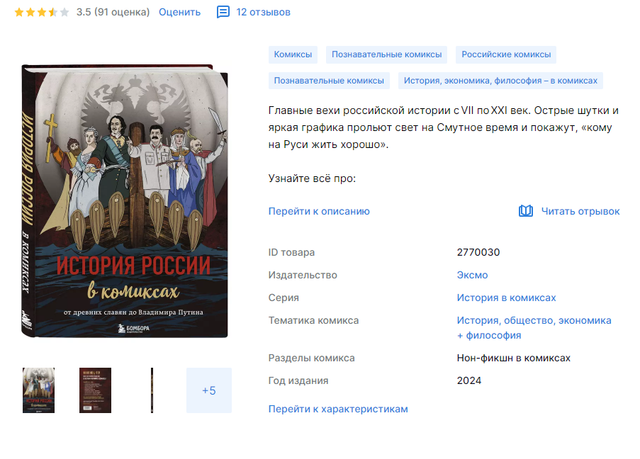Image resolution: width=640 pixels, height=459 pixels.
Task: Click the star rating row
Action: coord(42,12)
